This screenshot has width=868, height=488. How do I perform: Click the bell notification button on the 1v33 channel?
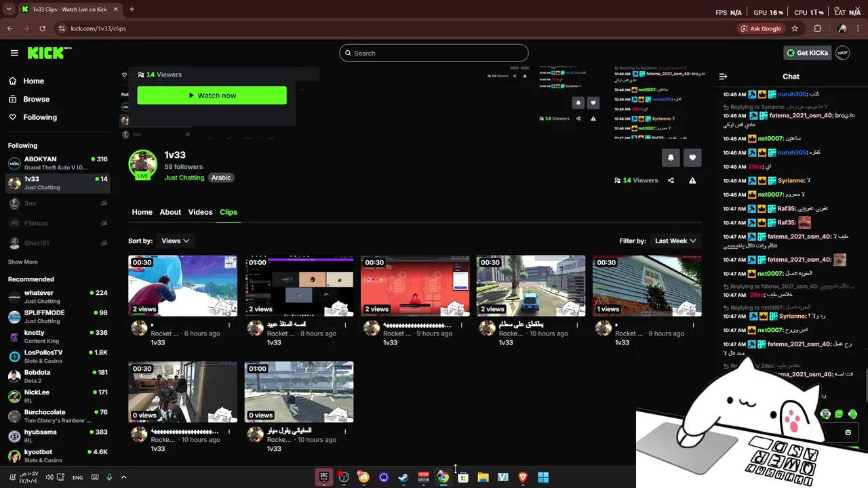point(671,157)
